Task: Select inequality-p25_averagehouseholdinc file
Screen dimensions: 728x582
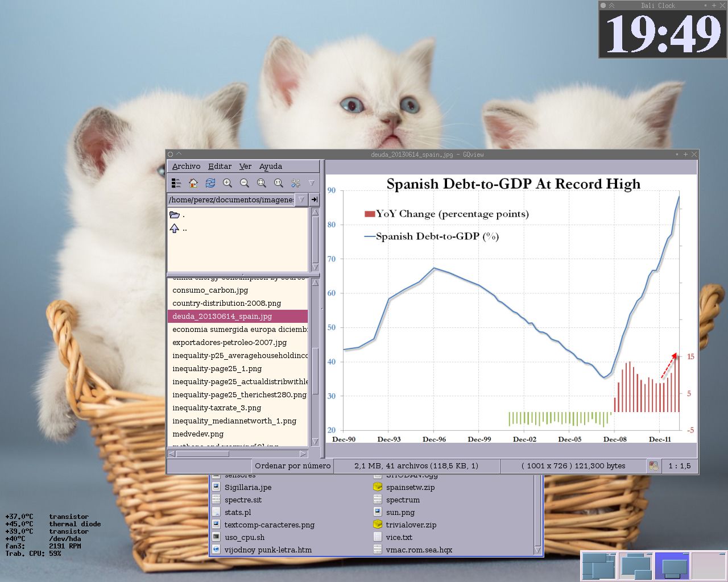Action: click(238, 355)
